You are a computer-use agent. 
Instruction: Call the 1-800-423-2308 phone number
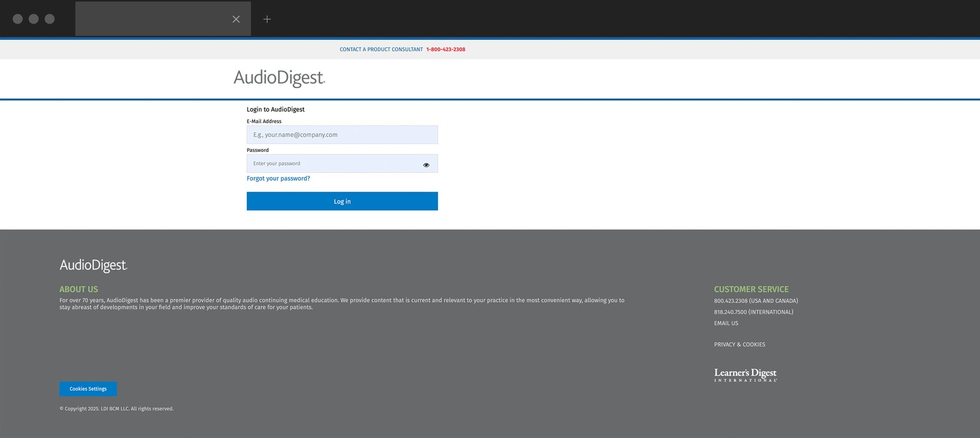446,50
